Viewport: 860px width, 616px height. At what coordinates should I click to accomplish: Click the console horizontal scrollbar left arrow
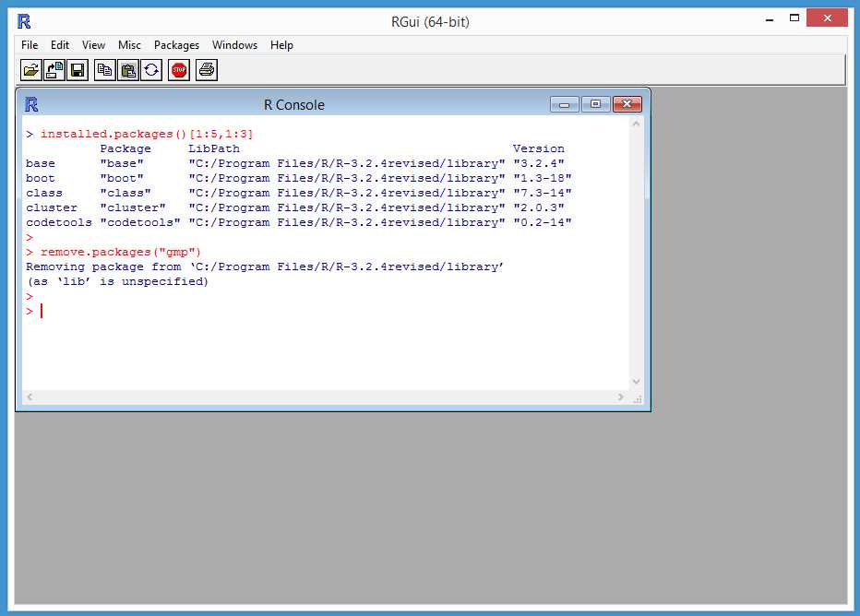(x=30, y=397)
